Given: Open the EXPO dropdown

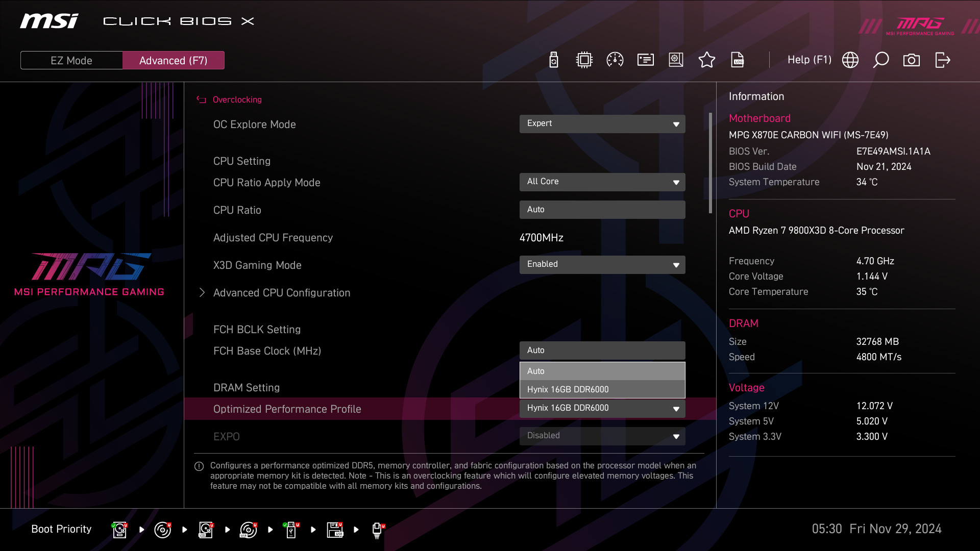Looking at the screenshot, I should 602,436.
